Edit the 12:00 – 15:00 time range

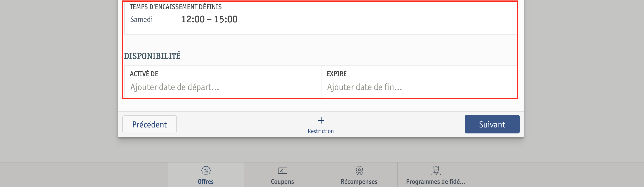[x=209, y=19]
